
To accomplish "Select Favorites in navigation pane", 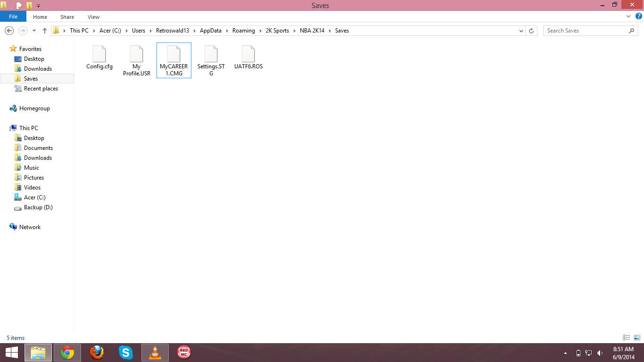I will click(30, 49).
